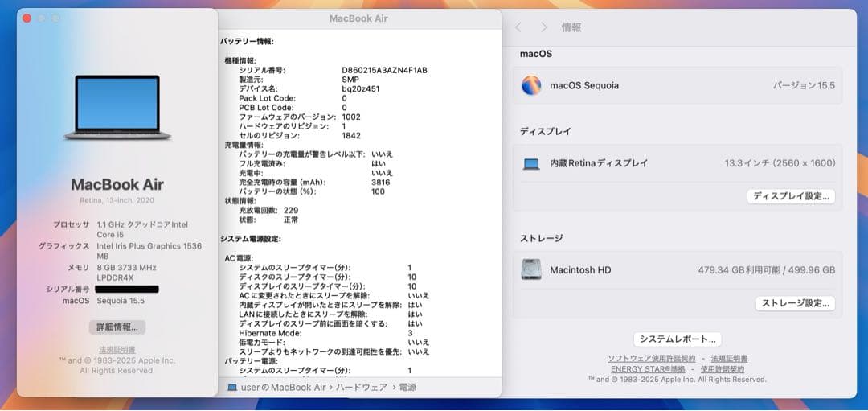Click memory value 8 GB 3733 MHz
The width and height of the screenshot is (868, 411).
click(126, 268)
